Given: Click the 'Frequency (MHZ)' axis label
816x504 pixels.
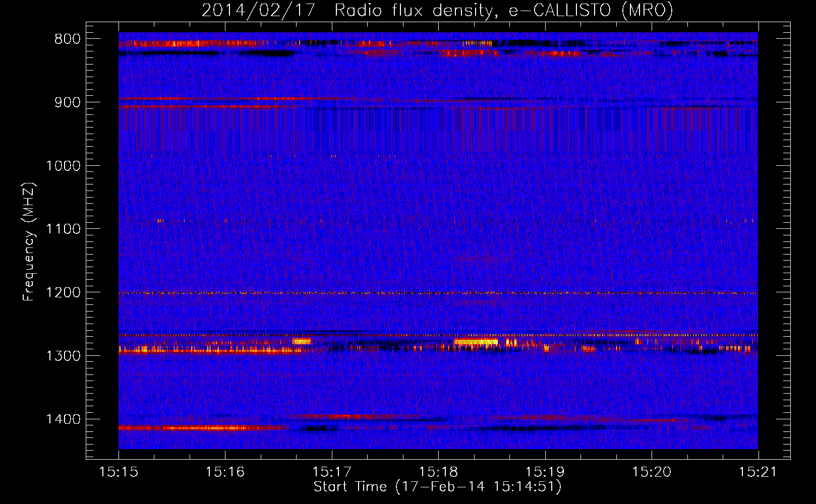Looking at the screenshot, I should pyautogui.click(x=29, y=242).
